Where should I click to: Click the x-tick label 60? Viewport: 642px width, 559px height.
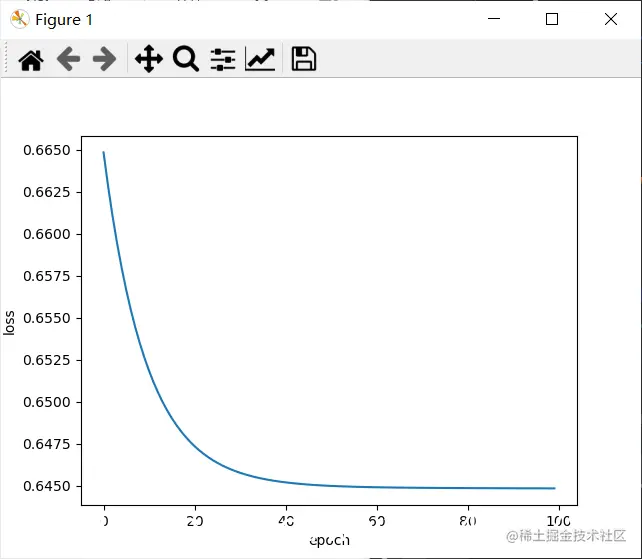click(x=377, y=521)
